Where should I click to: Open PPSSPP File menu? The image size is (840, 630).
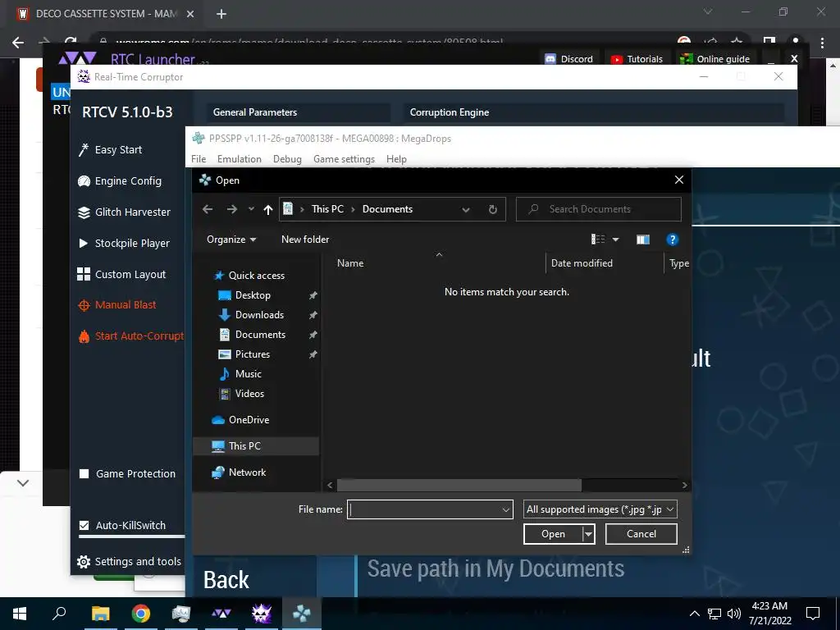[x=199, y=159]
